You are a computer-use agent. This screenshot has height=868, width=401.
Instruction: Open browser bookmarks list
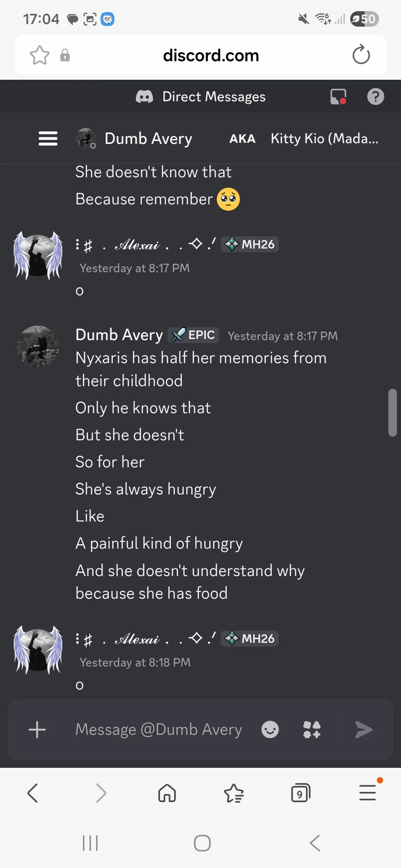234,793
